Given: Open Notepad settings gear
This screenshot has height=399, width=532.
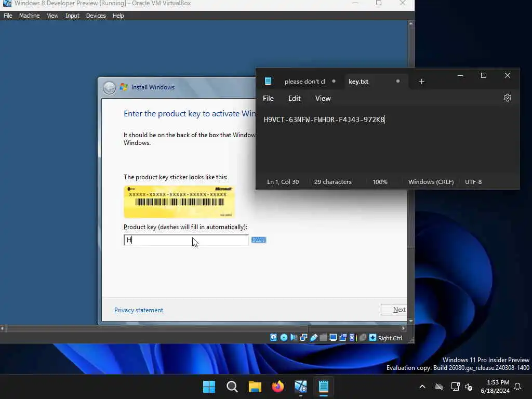Looking at the screenshot, I should pyautogui.click(x=507, y=98).
